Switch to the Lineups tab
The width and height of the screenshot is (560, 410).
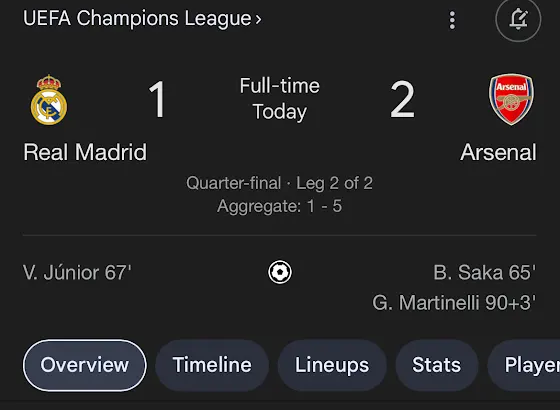(x=332, y=365)
